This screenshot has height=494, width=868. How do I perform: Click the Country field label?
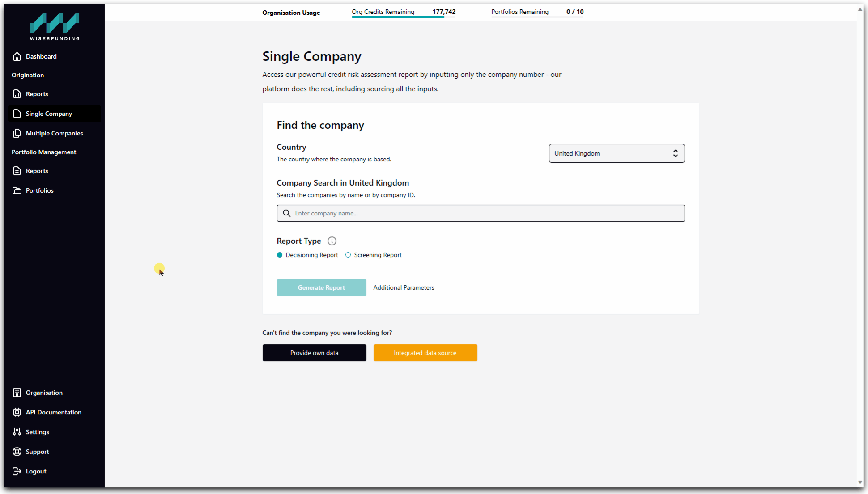click(x=291, y=147)
